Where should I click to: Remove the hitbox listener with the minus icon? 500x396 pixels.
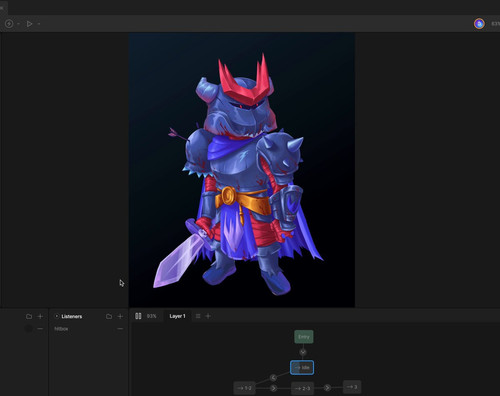(x=120, y=329)
